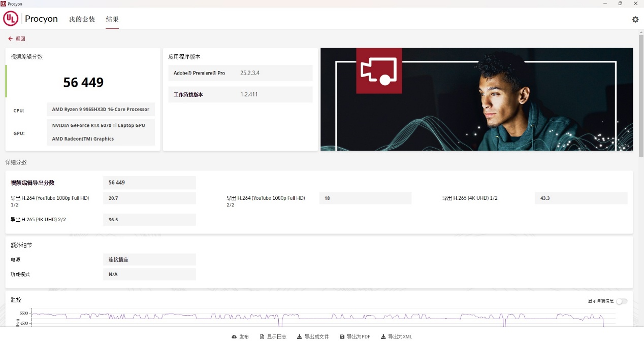The width and height of the screenshot is (644, 346).
Task: Click the 电源 label
Action: point(16,260)
